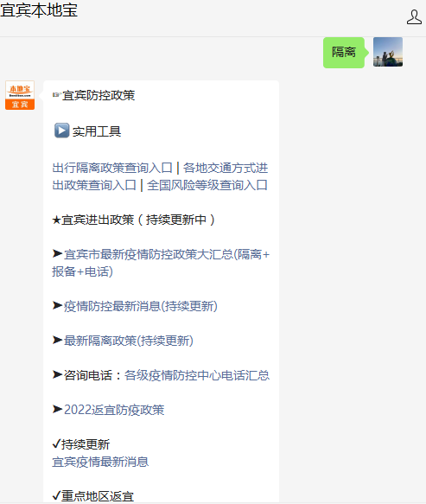
Task: Click the green 隔离 sent message bubble
Action: pyautogui.click(x=344, y=52)
